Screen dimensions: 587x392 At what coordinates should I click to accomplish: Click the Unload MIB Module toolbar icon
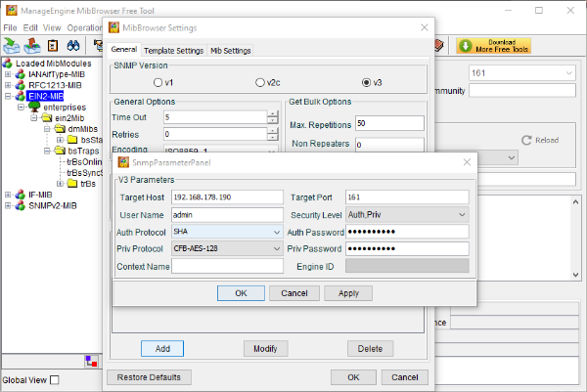point(32,46)
